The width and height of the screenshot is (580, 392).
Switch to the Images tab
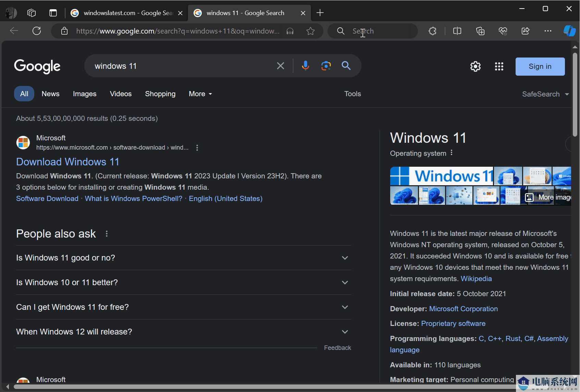click(85, 94)
